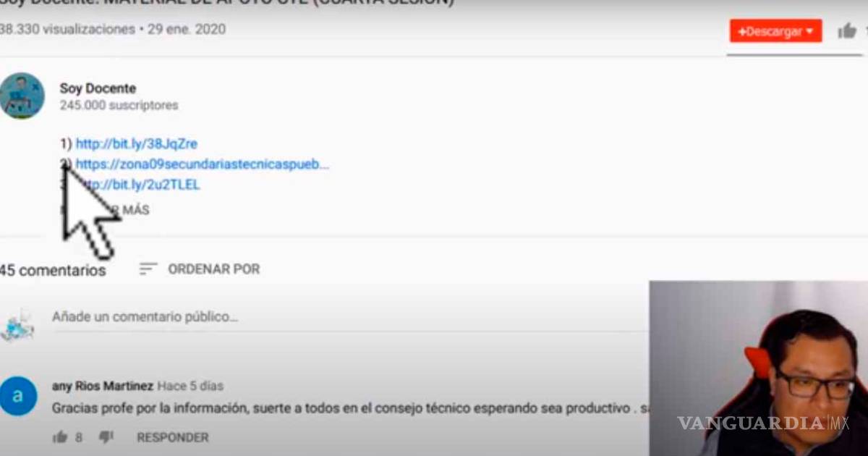The height and width of the screenshot is (456, 868).
Task: Open any Rios Martinez commenter avatar
Action: point(18,397)
